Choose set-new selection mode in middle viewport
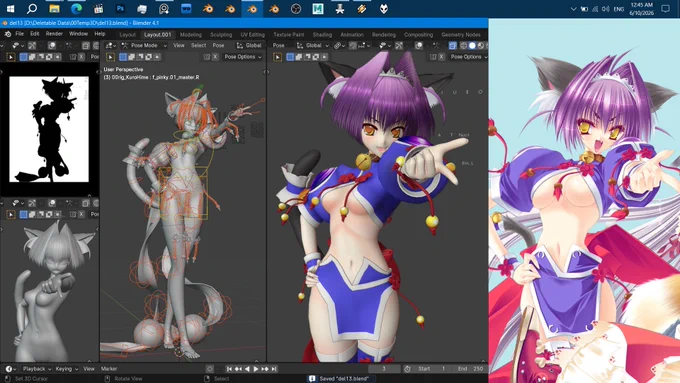This screenshot has width=680, height=383. coord(123,57)
